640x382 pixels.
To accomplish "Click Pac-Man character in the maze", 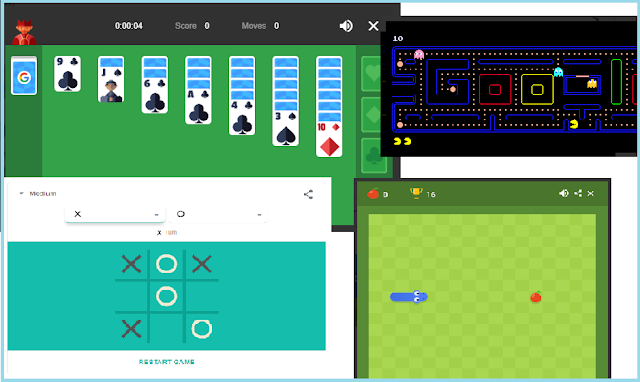I will [573, 124].
